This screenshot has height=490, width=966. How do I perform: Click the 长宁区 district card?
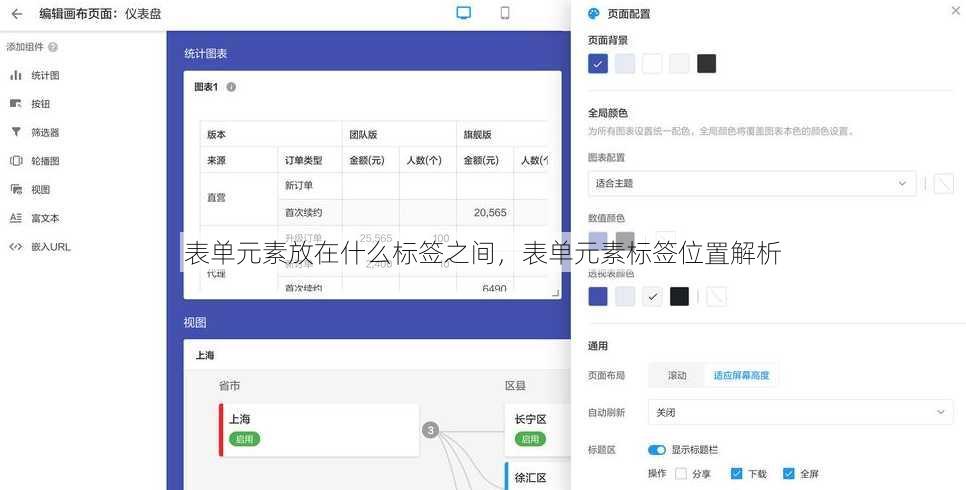[537, 430]
